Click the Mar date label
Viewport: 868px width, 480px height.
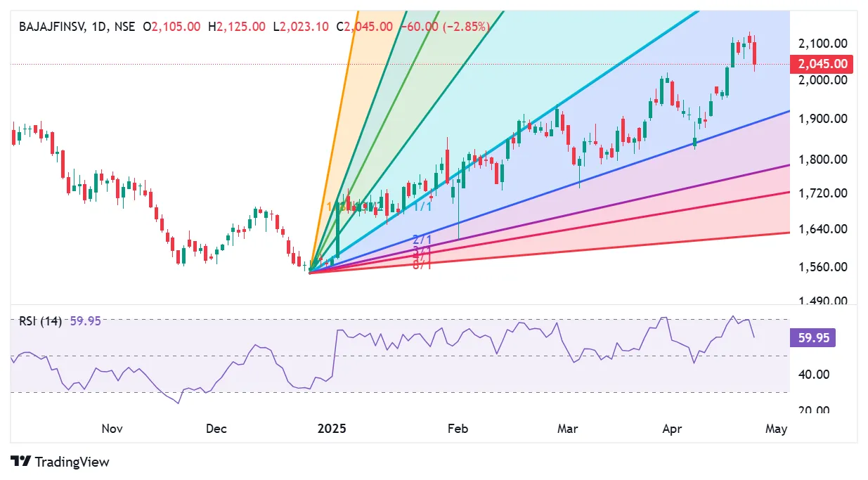(x=566, y=428)
